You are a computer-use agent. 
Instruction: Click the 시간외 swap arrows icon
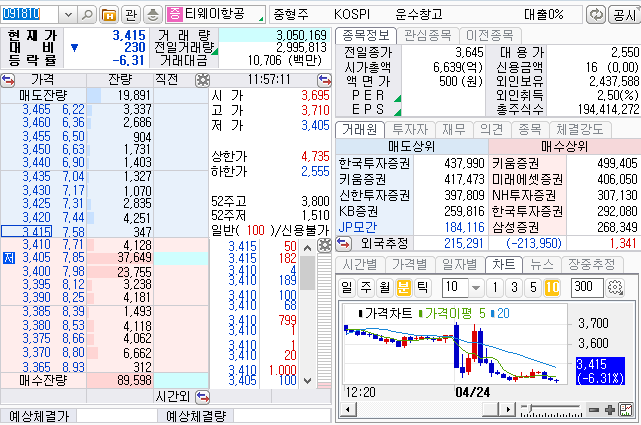click(202, 396)
